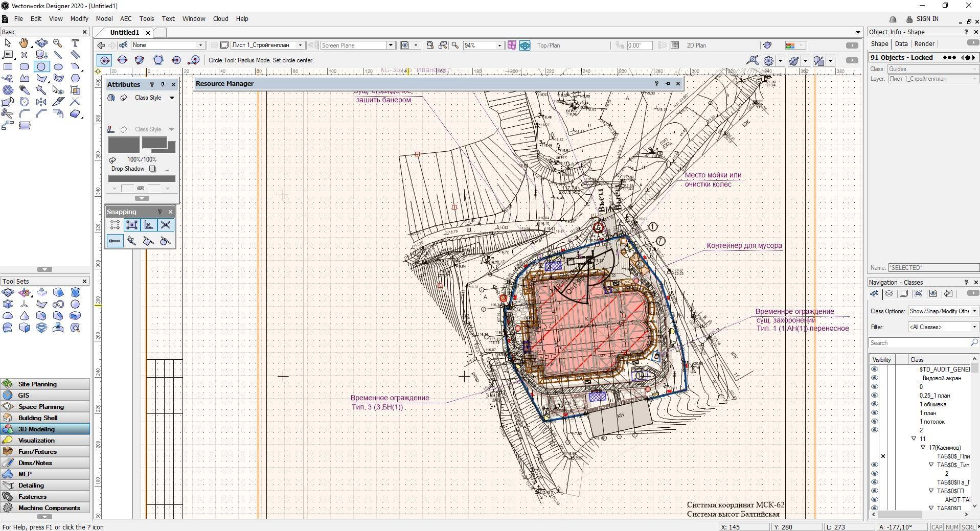Select the Flyover tool

pos(41,43)
